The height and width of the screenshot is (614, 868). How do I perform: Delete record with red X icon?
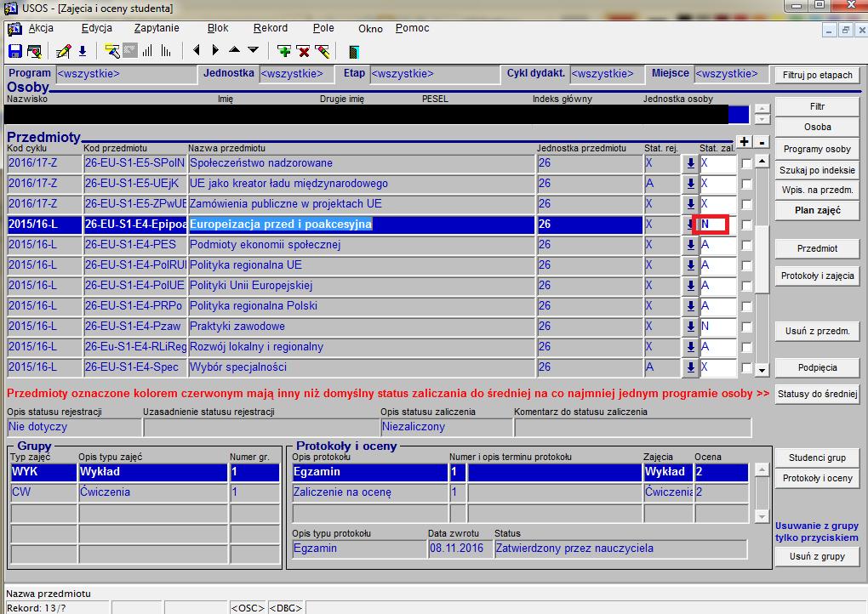303,51
